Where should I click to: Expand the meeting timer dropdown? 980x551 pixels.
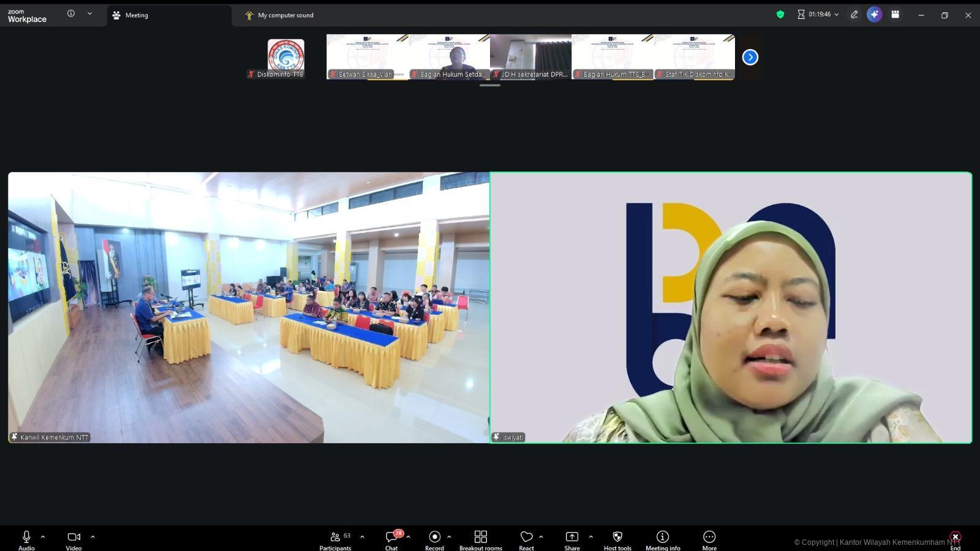(837, 15)
